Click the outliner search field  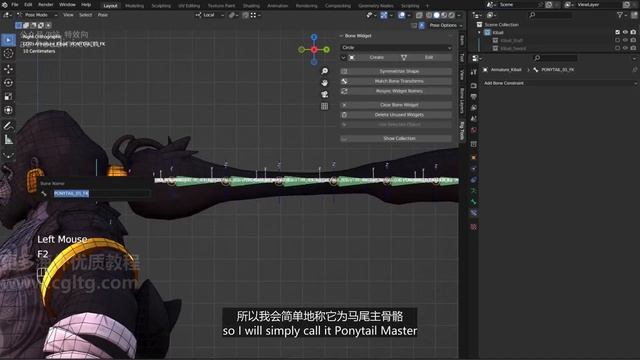[551, 15]
